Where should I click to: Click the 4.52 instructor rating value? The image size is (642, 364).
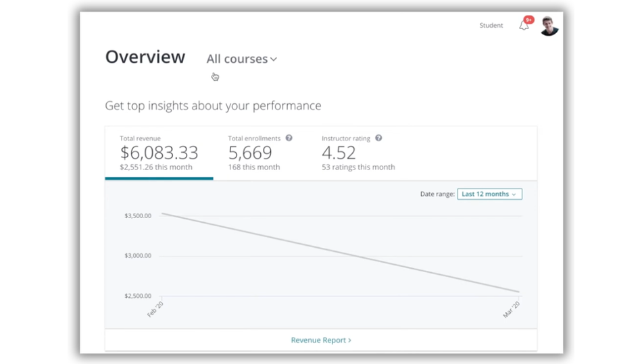(x=339, y=153)
